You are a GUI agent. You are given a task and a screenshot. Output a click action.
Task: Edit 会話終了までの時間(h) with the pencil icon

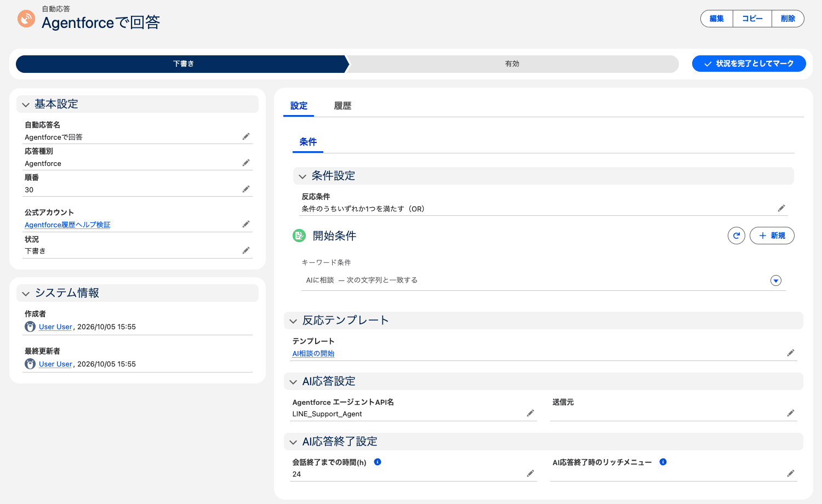[x=530, y=473]
